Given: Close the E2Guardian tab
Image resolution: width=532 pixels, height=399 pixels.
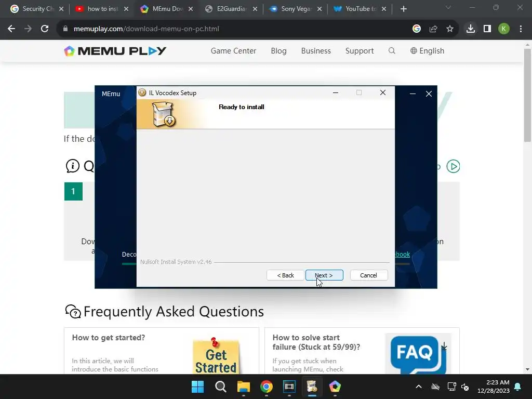Looking at the screenshot, I should (255, 9).
